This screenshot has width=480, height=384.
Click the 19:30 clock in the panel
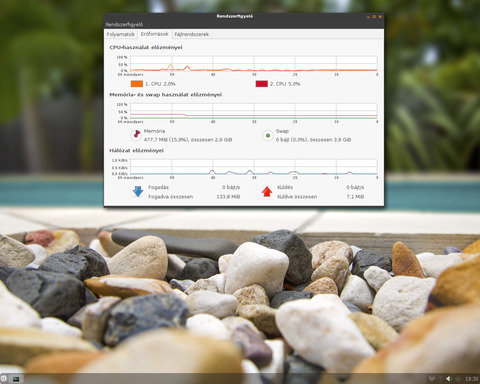click(x=471, y=379)
